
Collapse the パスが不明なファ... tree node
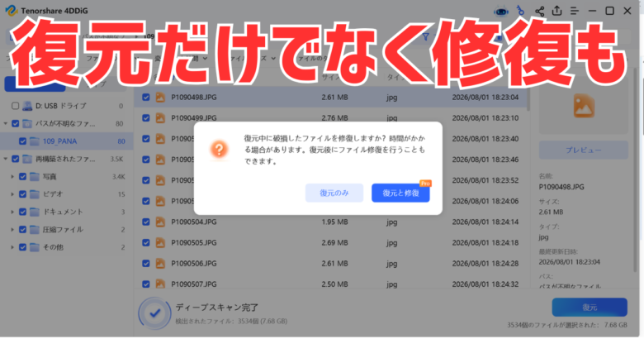[6, 123]
